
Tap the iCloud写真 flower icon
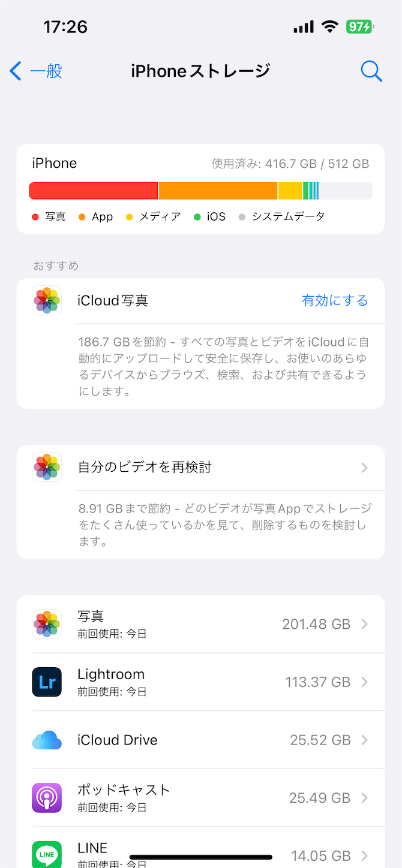tap(47, 300)
